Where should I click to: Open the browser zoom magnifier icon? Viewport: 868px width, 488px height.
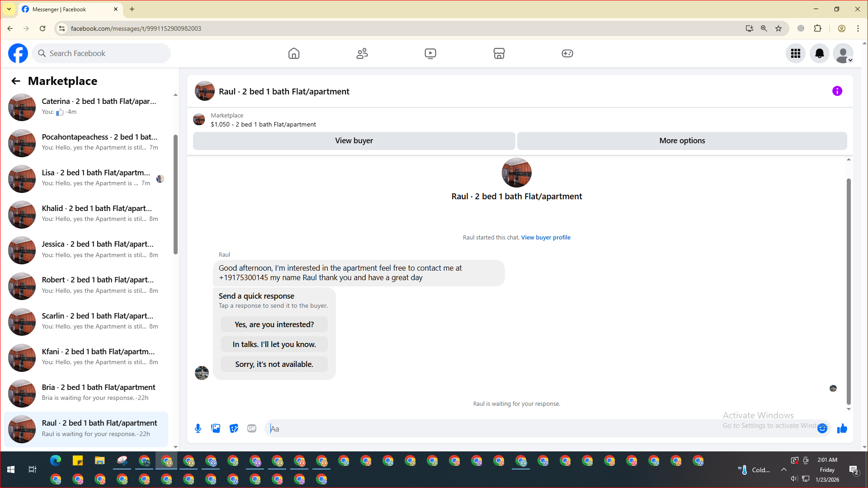(764, 28)
